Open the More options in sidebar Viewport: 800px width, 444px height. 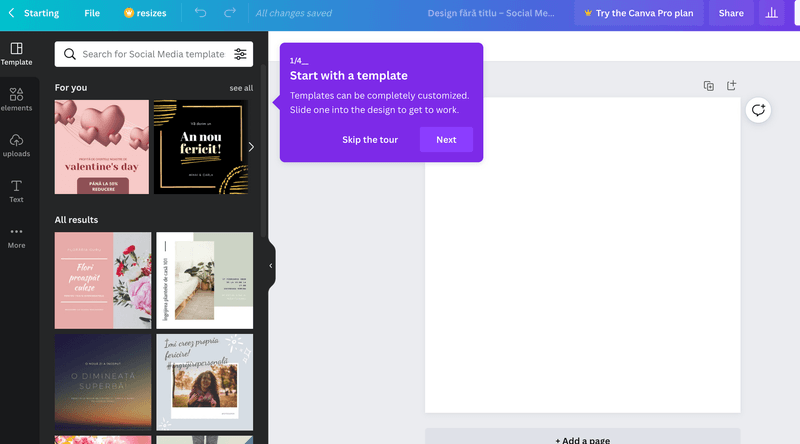[16, 237]
